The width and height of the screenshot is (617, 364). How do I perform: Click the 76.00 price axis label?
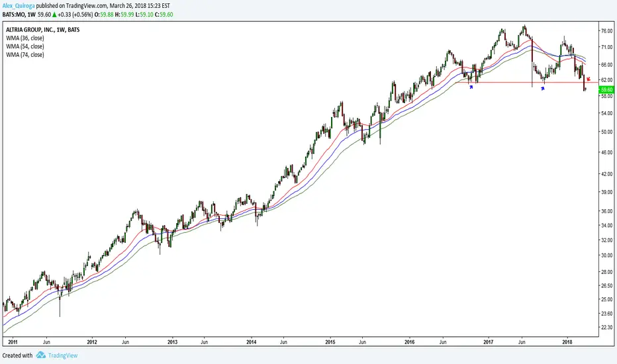click(x=607, y=31)
